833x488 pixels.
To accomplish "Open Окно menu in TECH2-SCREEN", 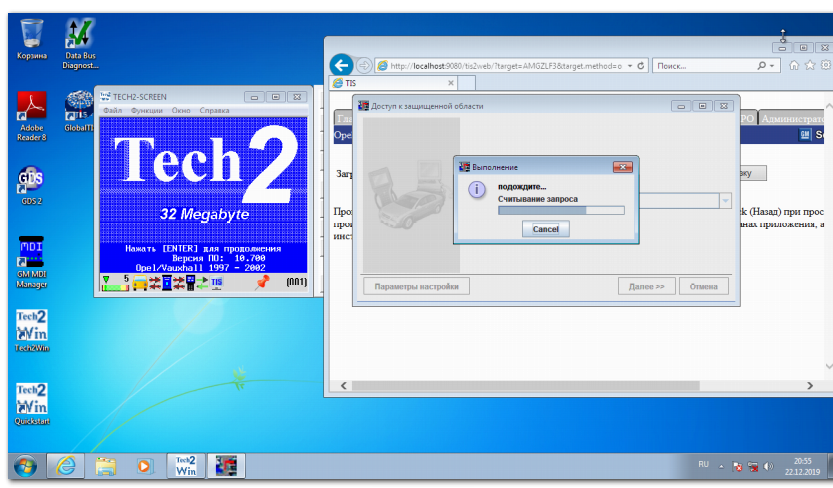I will pos(181,110).
